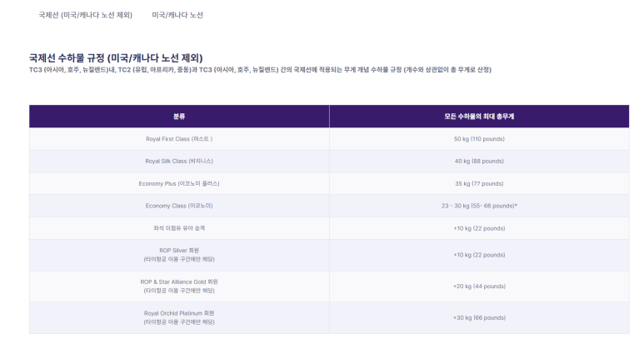Click +10 kg value in the 유아 승객 row

(479, 228)
